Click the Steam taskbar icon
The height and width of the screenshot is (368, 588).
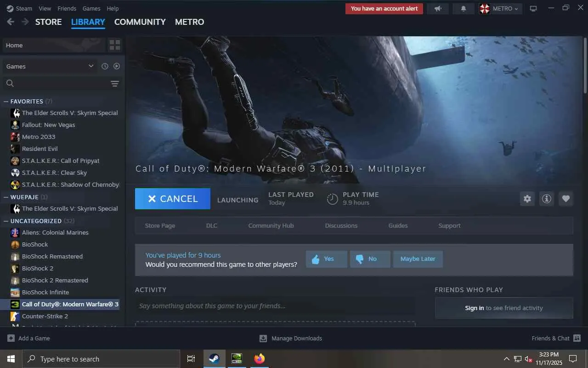coord(215,359)
